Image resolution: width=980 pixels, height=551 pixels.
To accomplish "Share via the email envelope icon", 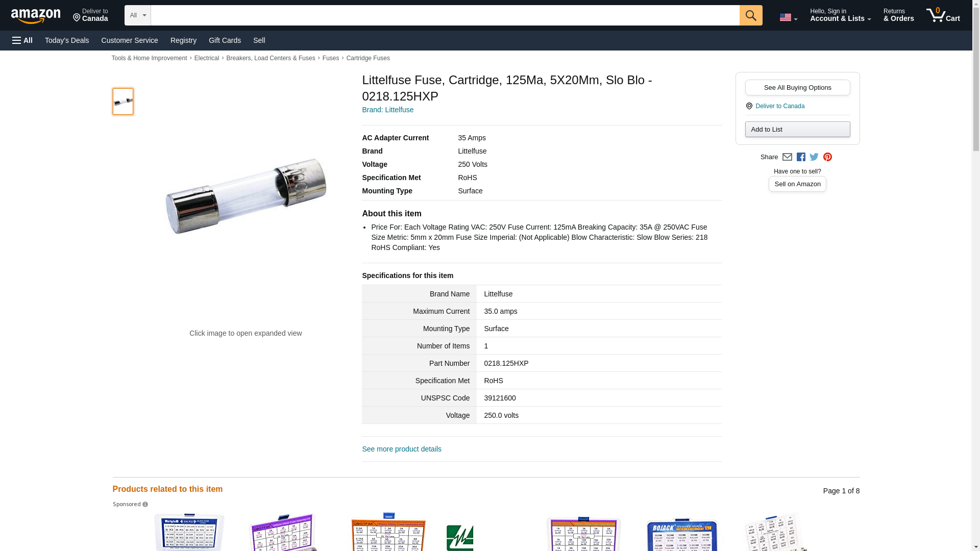I will (x=787, y=157).
